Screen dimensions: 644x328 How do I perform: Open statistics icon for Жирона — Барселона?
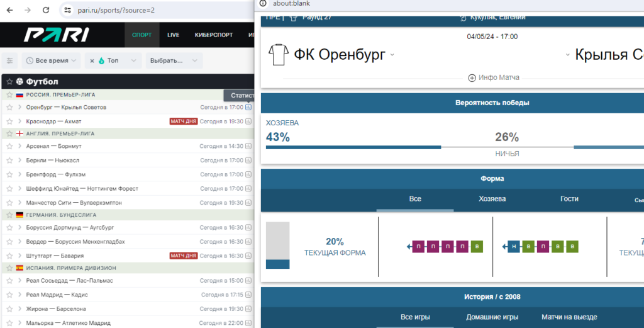[x=248, y=308]
